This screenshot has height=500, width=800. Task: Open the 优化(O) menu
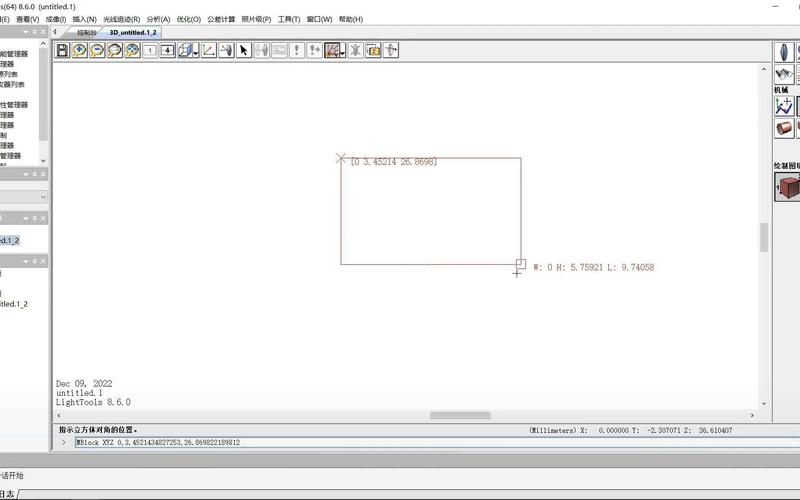(x=188, y=19)
